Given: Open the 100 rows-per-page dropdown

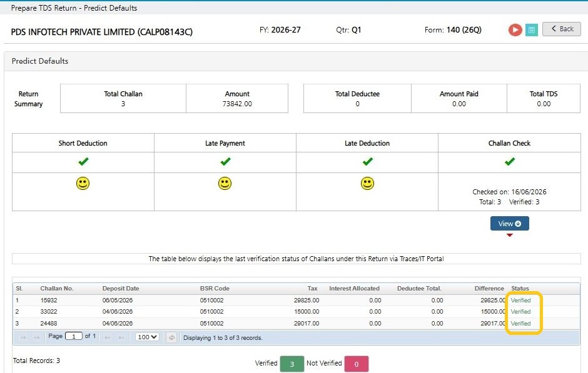Looking at the screenshot, I should (147, 337).
